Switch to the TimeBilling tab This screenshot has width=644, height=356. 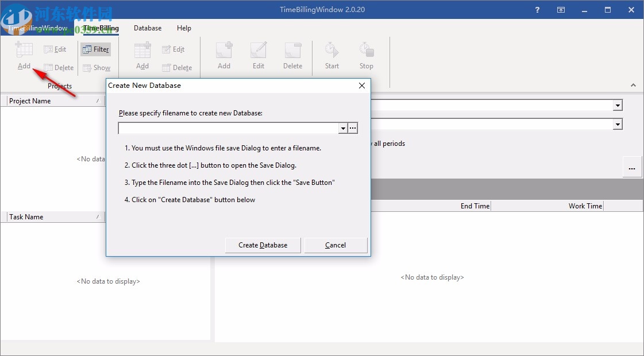click(x=102, y=28)
